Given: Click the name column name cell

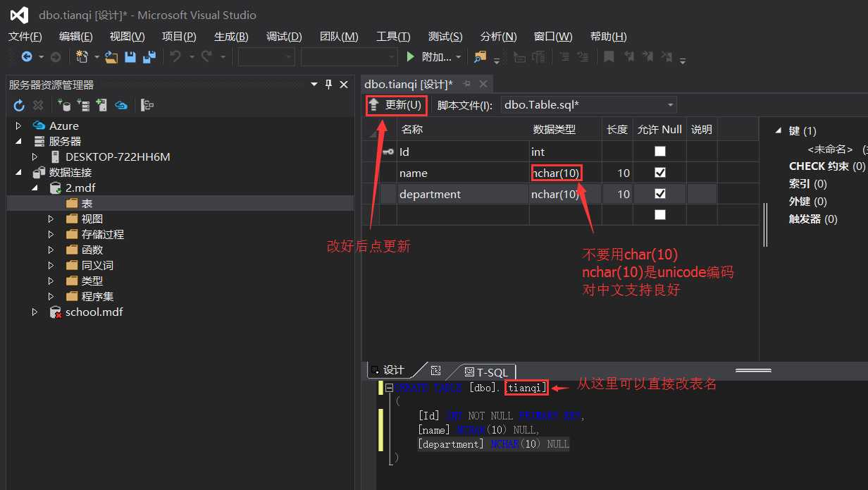Looking at the screenshot, I should coord(462,173).
